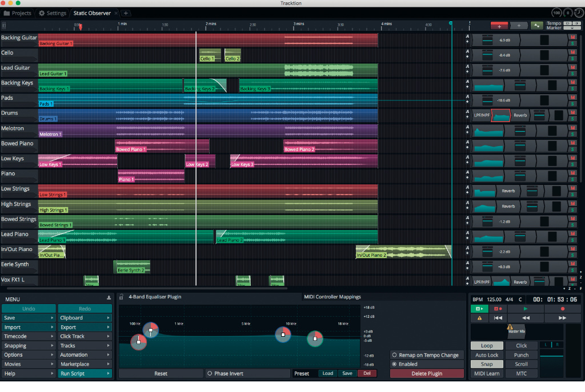
Task: Toggle the Enabled plugin option
Action: pyautogui.click(x=394, y=364)
